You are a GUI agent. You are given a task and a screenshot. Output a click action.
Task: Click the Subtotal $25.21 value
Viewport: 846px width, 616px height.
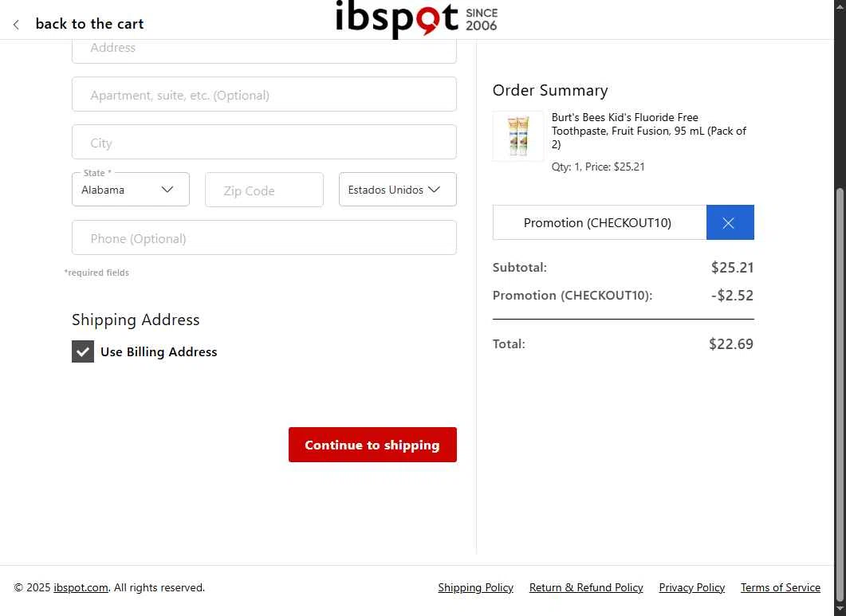(732, 268)
